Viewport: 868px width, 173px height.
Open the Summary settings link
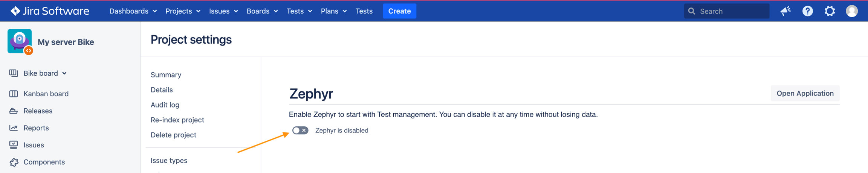tap(166, 75)
